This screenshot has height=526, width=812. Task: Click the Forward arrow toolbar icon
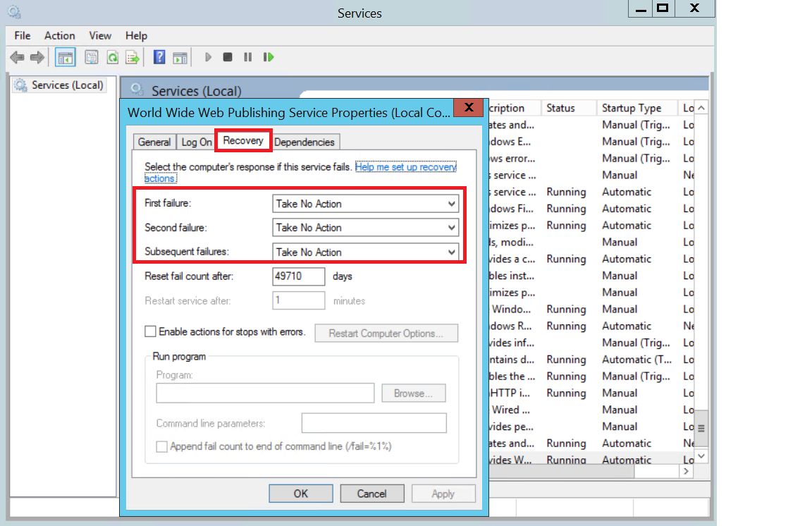point(37,57)
